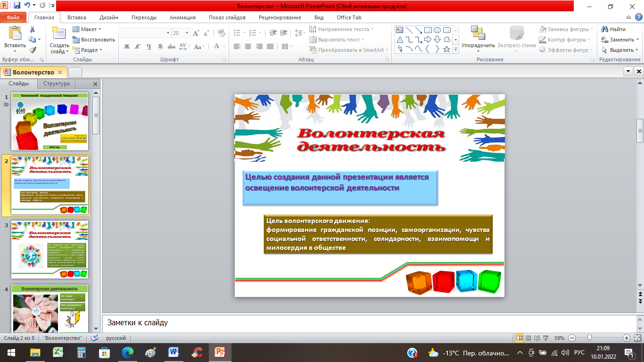The width and height of the screenshot is (644, 362).
Task: Select slide 3 thumbnail
Action: (50, 250)
